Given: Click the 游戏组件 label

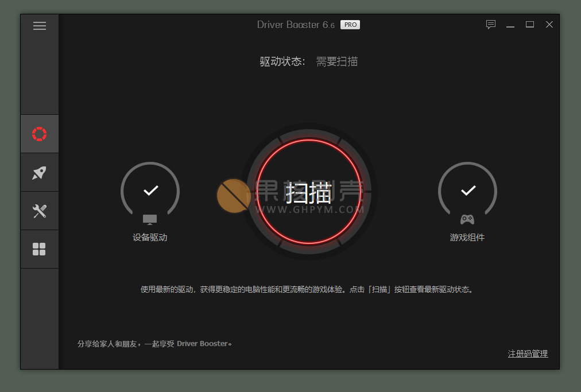Looking at the screenshot, I should click(467, 237).
